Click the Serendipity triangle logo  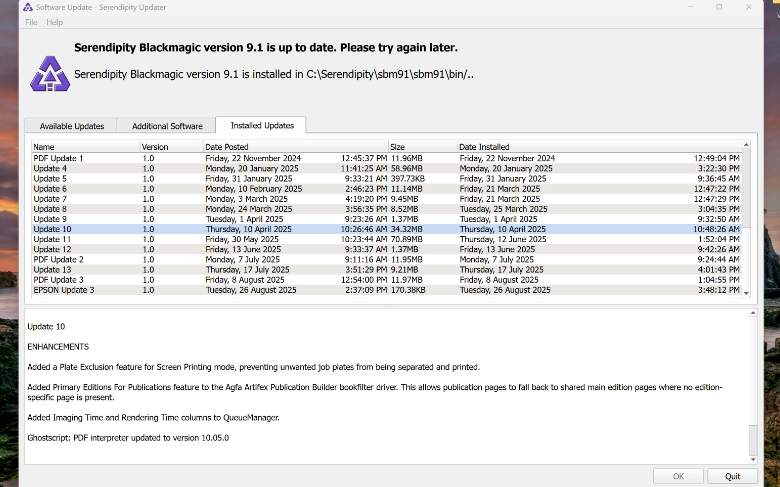(50, 74)
